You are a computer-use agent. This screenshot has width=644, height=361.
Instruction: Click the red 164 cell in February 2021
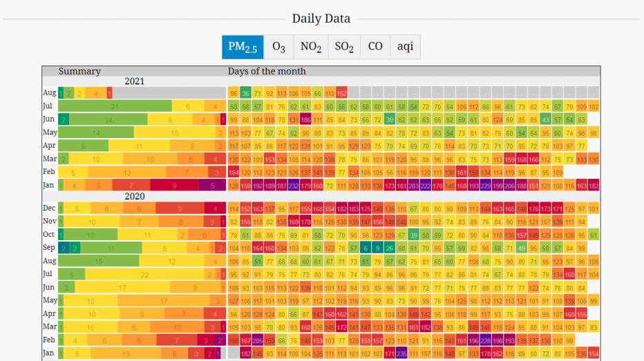(234, 172)
